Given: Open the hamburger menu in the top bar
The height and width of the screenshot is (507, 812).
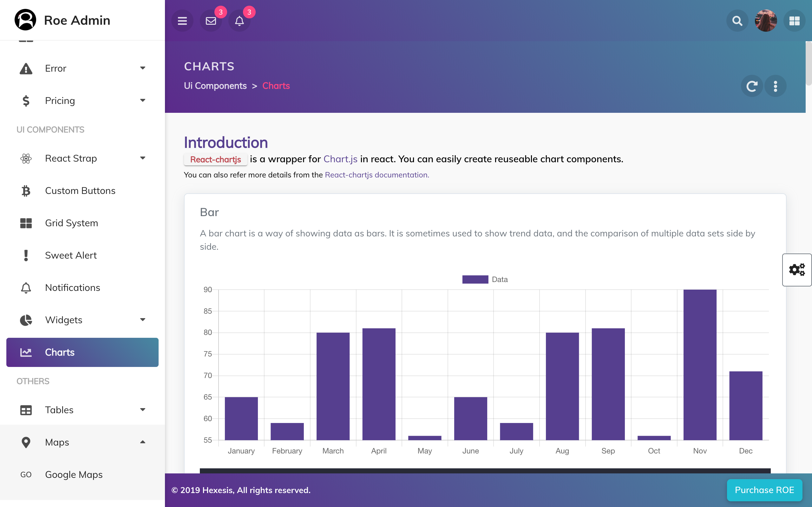Looking at the screenshot, I should click(x=182, y=21).
